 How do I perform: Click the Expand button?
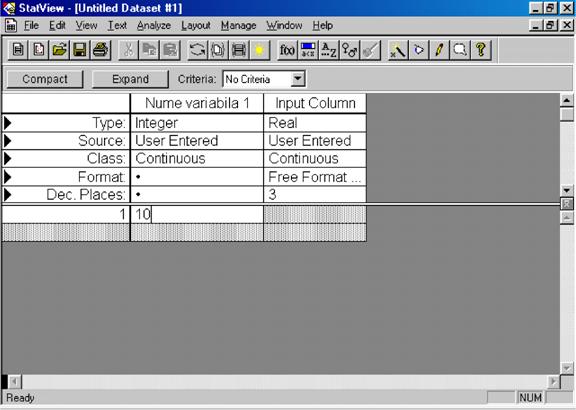[x=130, y=79]
